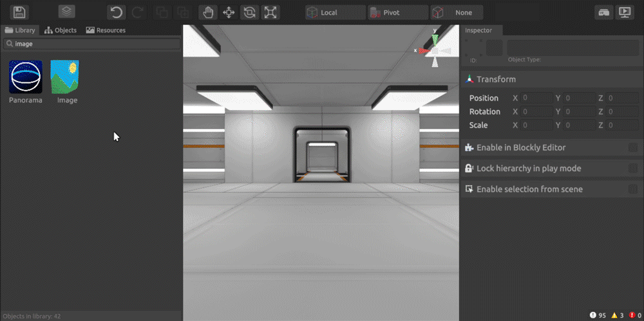Undo the last action

116,12
